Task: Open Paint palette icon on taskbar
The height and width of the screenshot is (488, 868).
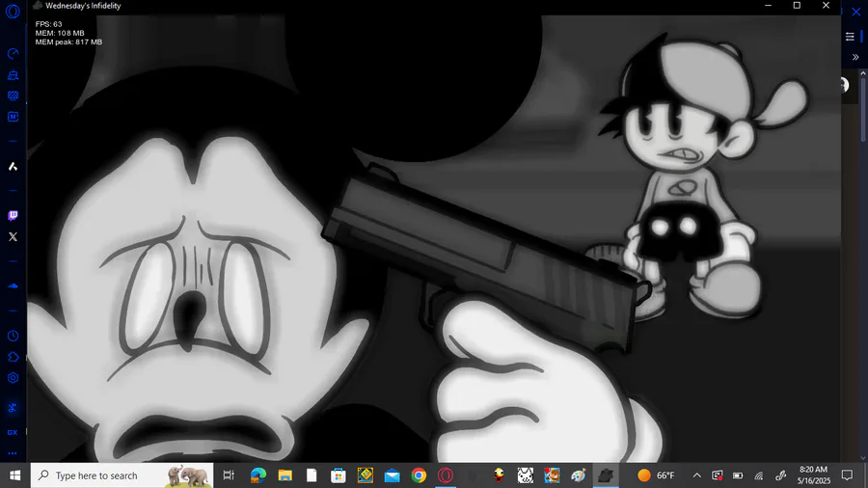Action: pos(579,475)
